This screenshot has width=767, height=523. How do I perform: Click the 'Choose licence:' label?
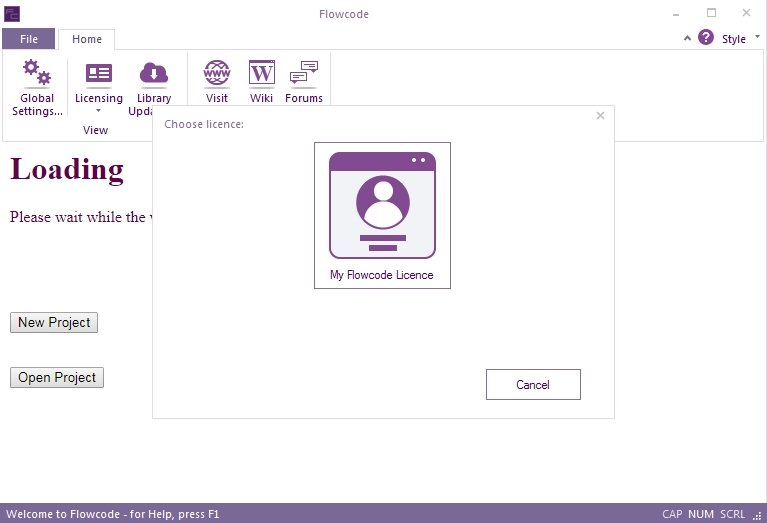tap(204, 124)
